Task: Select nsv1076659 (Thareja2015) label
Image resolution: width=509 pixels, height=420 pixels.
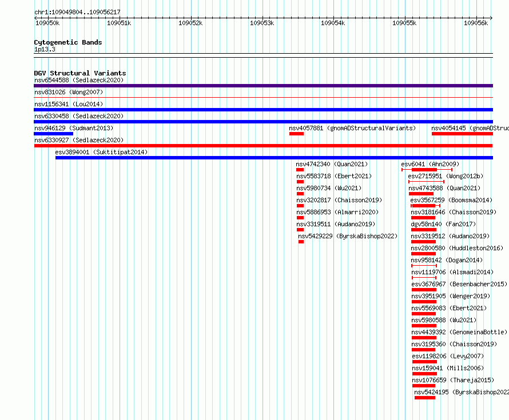Action: [453, 380]
